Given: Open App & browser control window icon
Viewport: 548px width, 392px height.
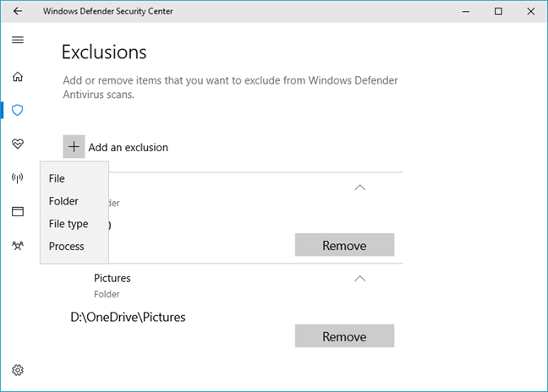Looking at the screenshot, I should click(x=18, y=211).
